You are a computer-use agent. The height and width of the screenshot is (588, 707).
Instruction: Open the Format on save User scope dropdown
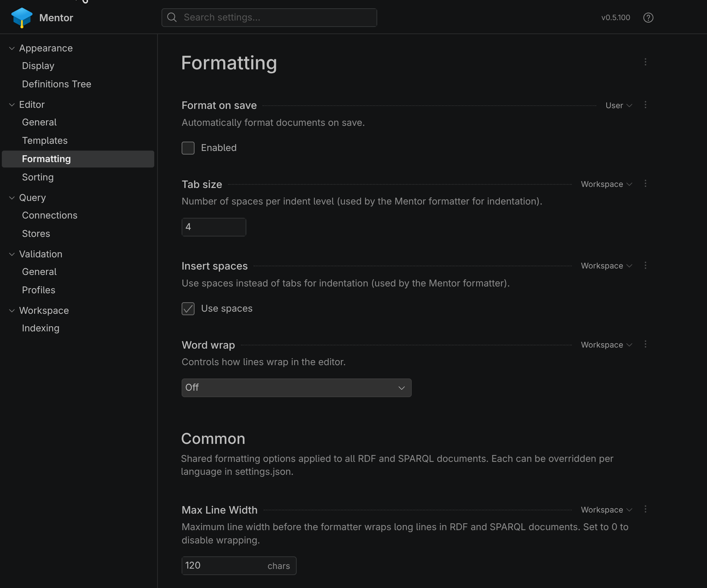coord(619,105)
